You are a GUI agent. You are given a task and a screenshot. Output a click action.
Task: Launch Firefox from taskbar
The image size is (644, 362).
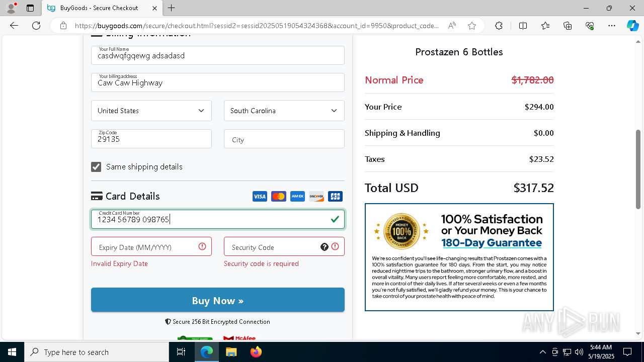pos(256,352)
